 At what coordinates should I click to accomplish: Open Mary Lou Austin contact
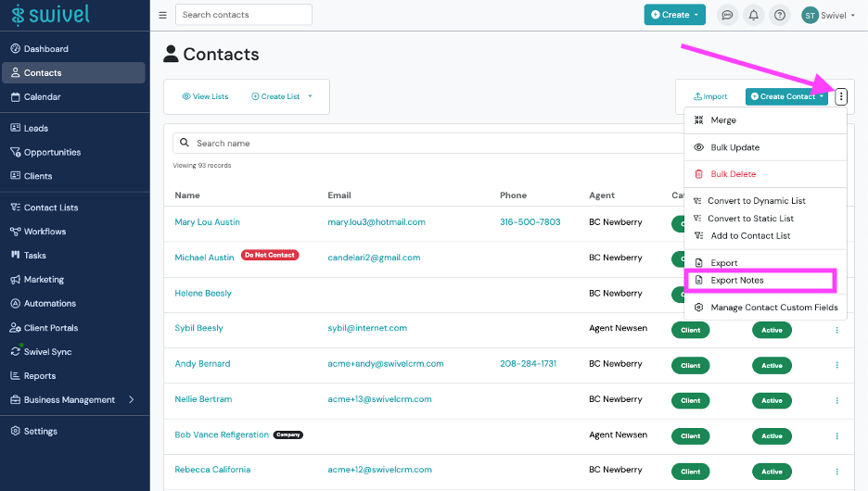point(207,221)
